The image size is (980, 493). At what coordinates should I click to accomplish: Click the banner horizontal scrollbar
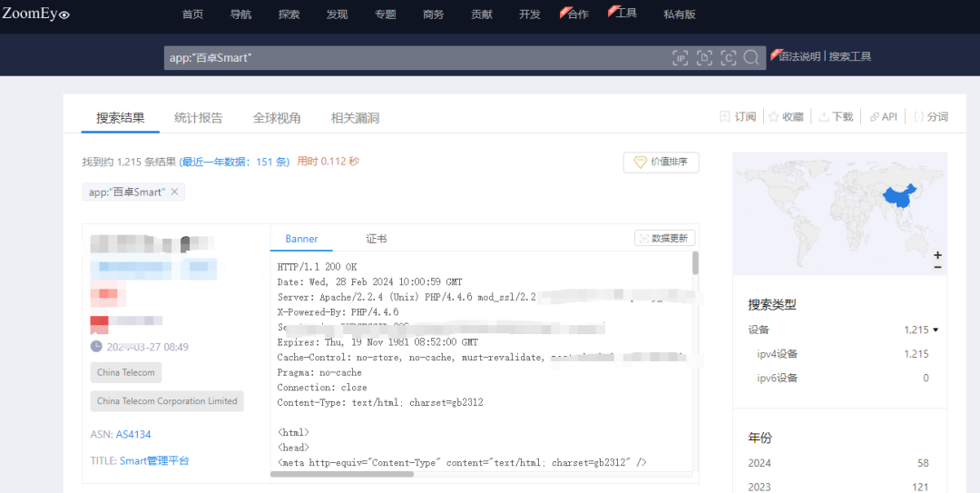pyautogui.click(x=342, y=474)
